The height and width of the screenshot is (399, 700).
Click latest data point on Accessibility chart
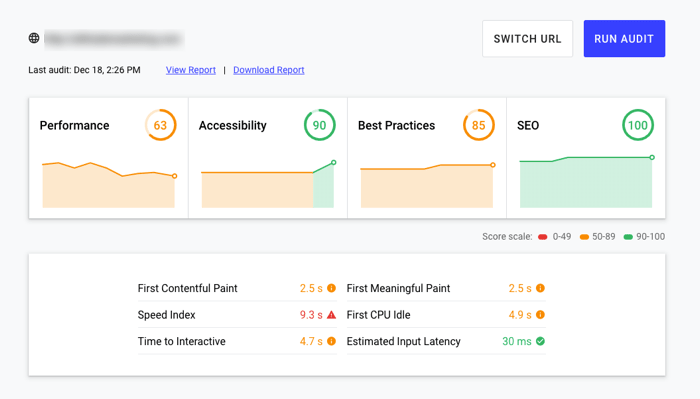pos(333,162)
